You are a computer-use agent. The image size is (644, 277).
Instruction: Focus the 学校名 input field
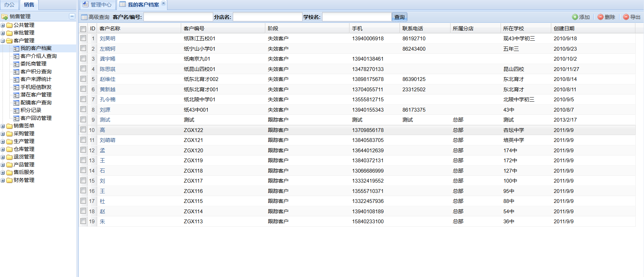tap(357, 17)
